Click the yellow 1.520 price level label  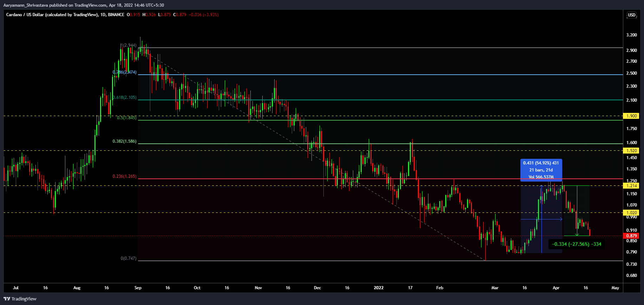point(631,151)
